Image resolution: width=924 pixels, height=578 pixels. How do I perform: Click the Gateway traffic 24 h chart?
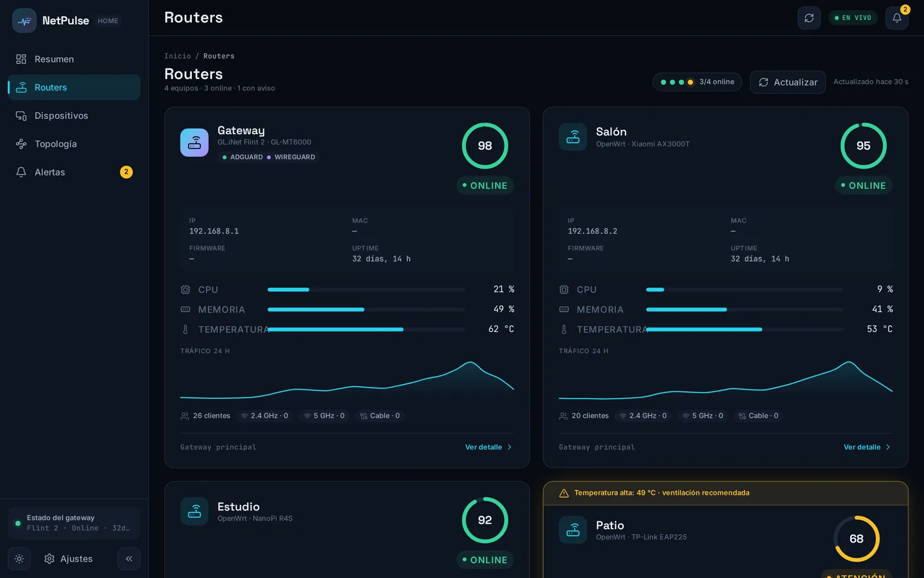click(347, 379)
